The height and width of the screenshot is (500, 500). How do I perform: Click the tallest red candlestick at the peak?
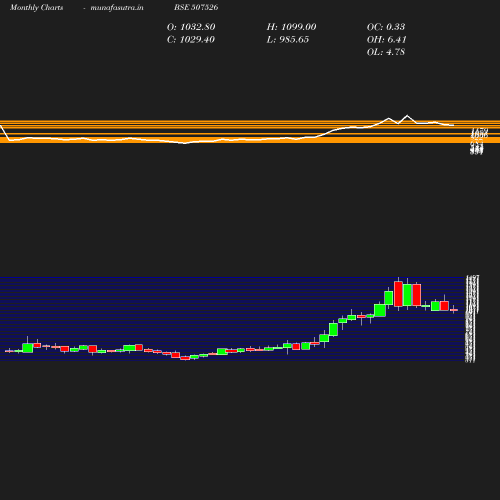point(398,294)
